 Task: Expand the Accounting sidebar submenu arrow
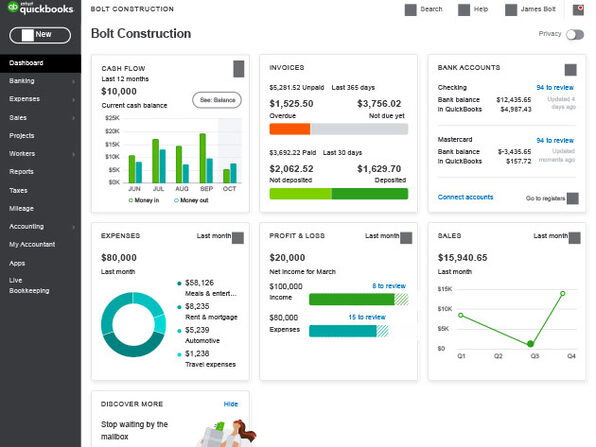pyautogui.click(x=73, y=227)
